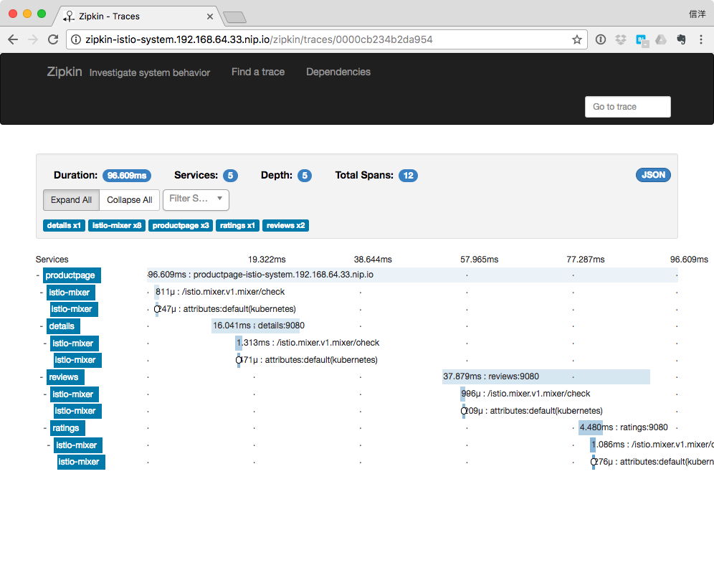Click the istio-mixer x8 service badge
The height and width of the screenshot is (588, 714).
(x=117, y=225)
